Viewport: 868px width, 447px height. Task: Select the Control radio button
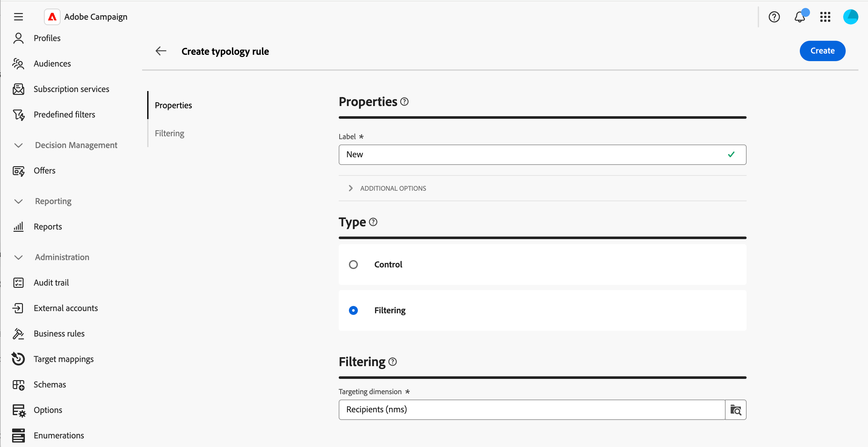353,265
